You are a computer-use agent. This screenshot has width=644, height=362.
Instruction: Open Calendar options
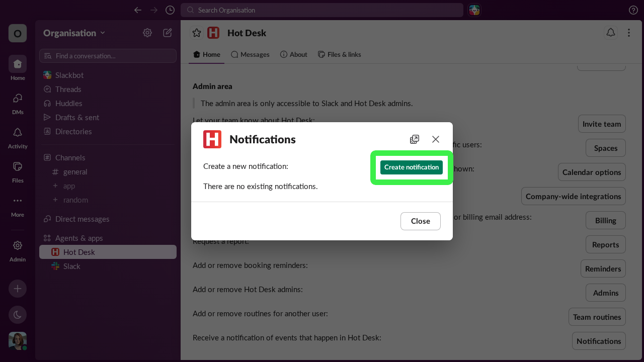pyautogui.click(x=592, y=172)
